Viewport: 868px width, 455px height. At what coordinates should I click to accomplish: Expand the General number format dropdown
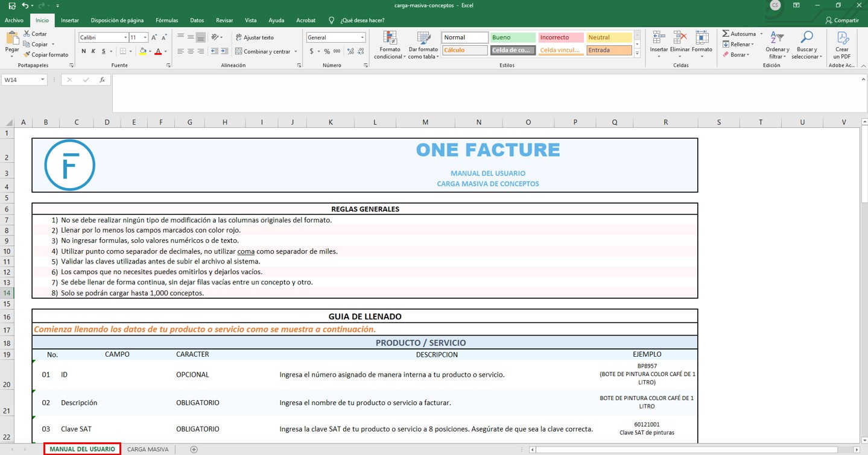[362, 37]
